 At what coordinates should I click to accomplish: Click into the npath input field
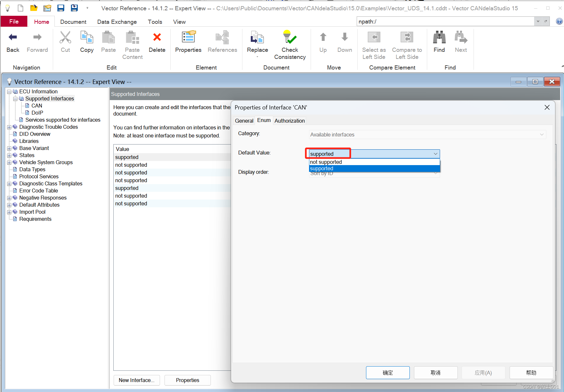click(445, 22)
